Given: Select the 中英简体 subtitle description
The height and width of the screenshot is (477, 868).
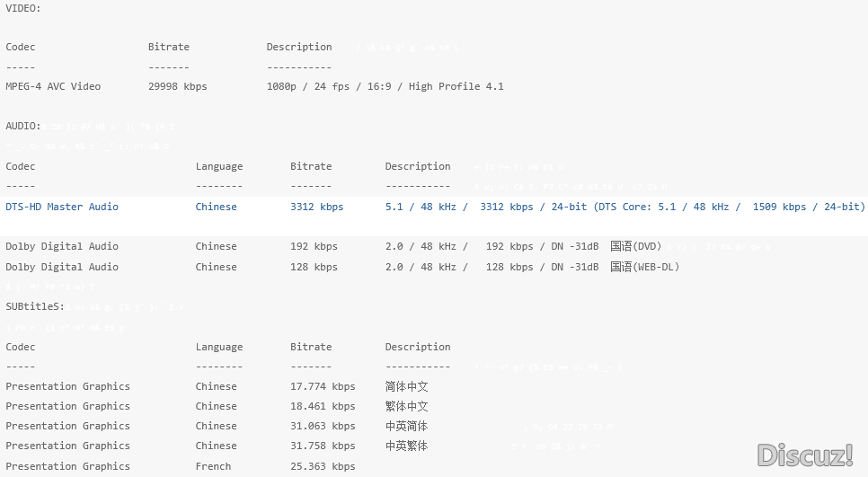Looking at the screenshot, I should [x=406, y=427].
